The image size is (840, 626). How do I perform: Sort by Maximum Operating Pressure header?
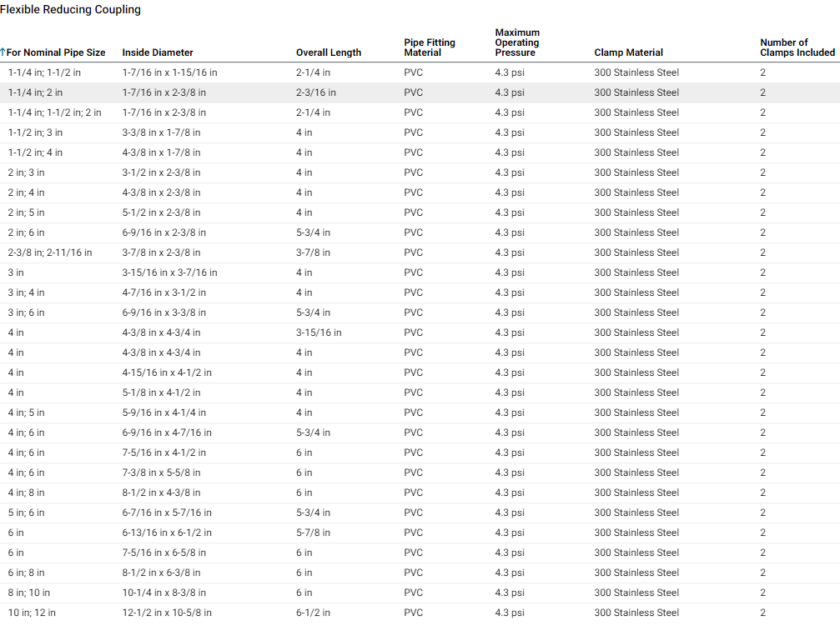[517, 43]
